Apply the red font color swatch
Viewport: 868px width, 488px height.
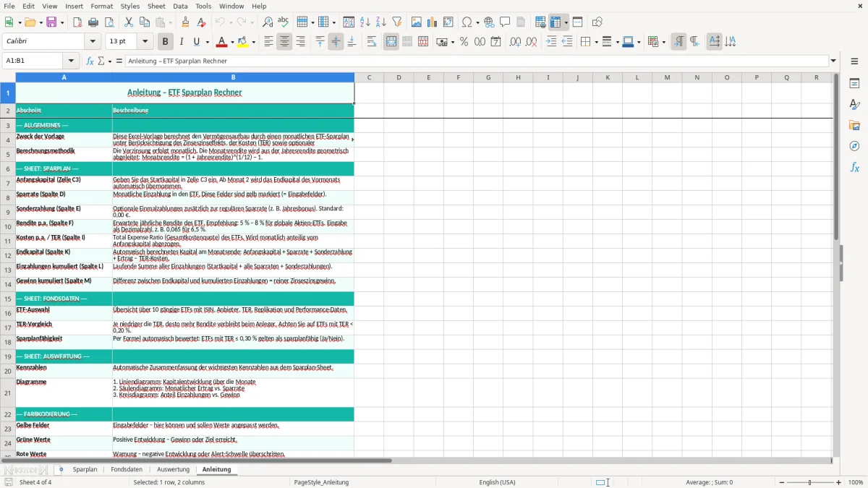pos(222,42)
